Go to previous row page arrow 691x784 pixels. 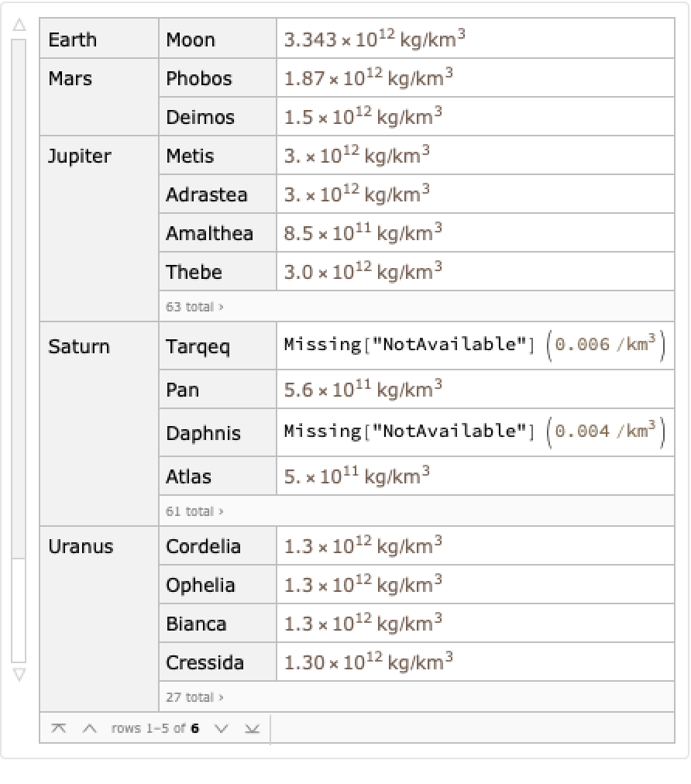tap(90, 728)
